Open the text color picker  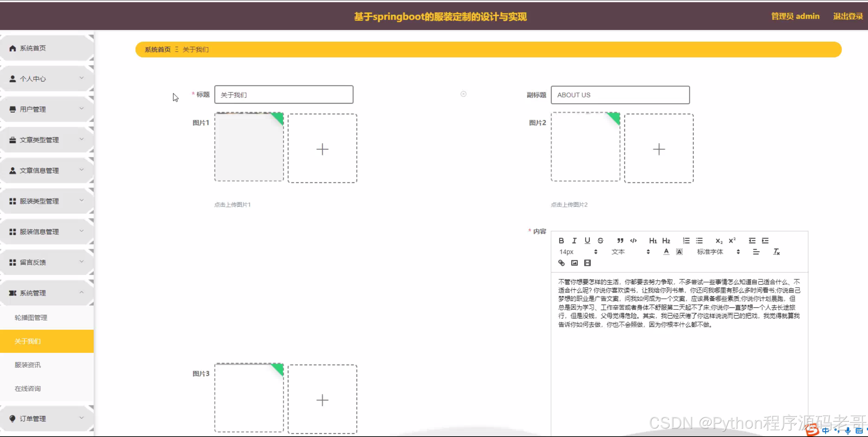(x=666, y=252)
